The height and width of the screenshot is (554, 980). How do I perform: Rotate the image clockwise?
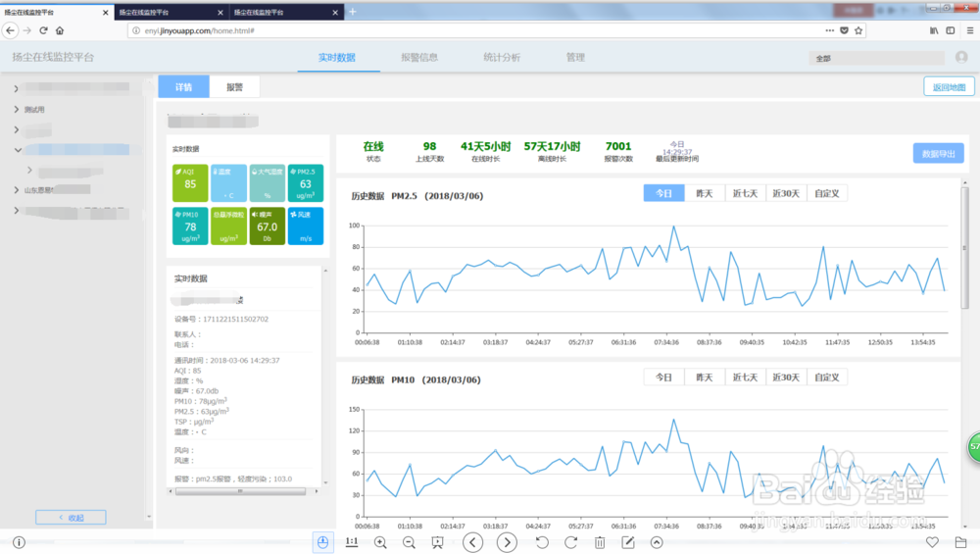point(570,543)
